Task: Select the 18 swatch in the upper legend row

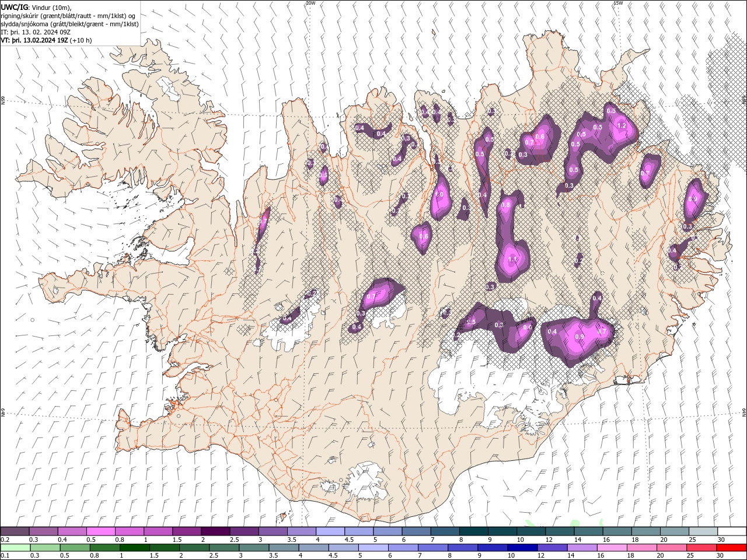Action: click(x=645, y=531)
